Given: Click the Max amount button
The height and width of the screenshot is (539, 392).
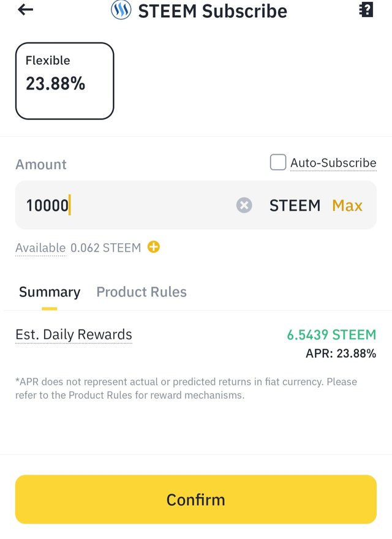Looking at the screenshot, I should [x=347, y=206].
